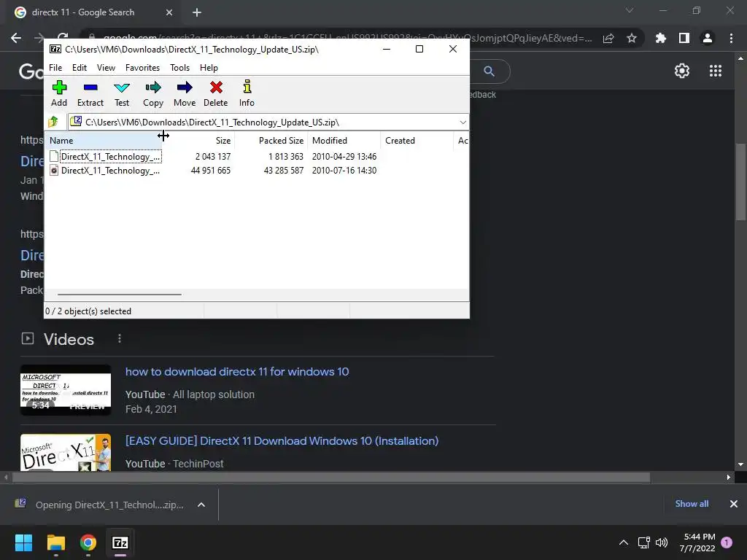Expand download item options chevron
This screenshot has height=560, width=747.
pos(201,505)
